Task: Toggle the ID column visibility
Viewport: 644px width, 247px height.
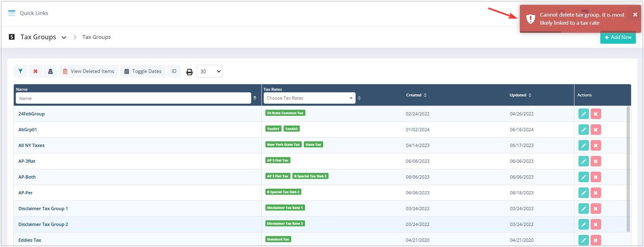Action: [x=174, y=71]
